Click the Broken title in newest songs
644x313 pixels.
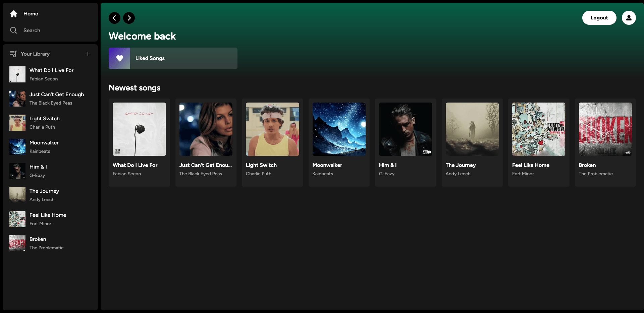tap(587, 165)
